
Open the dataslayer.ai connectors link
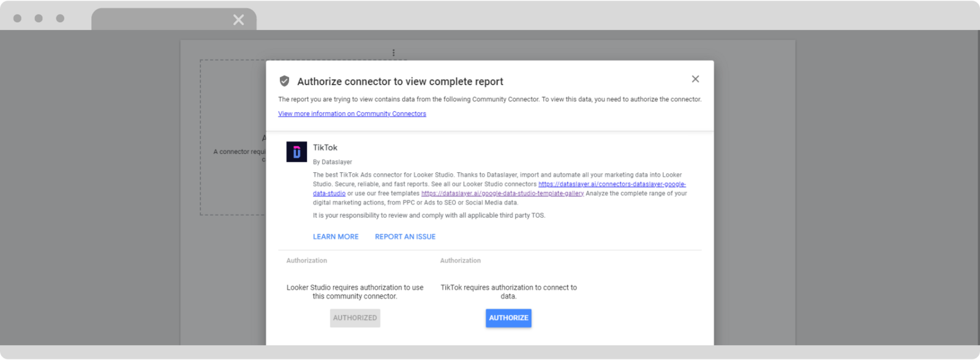tap(611, 184)
